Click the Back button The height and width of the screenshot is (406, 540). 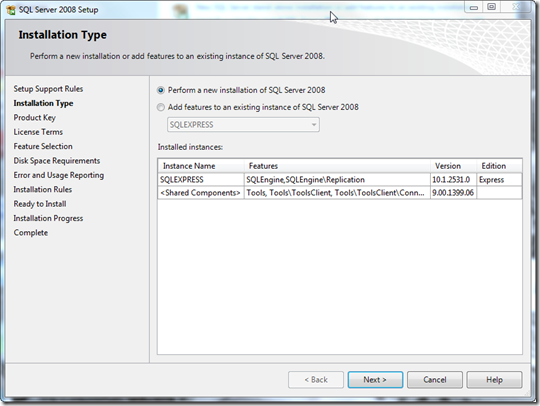click(316, 379)
